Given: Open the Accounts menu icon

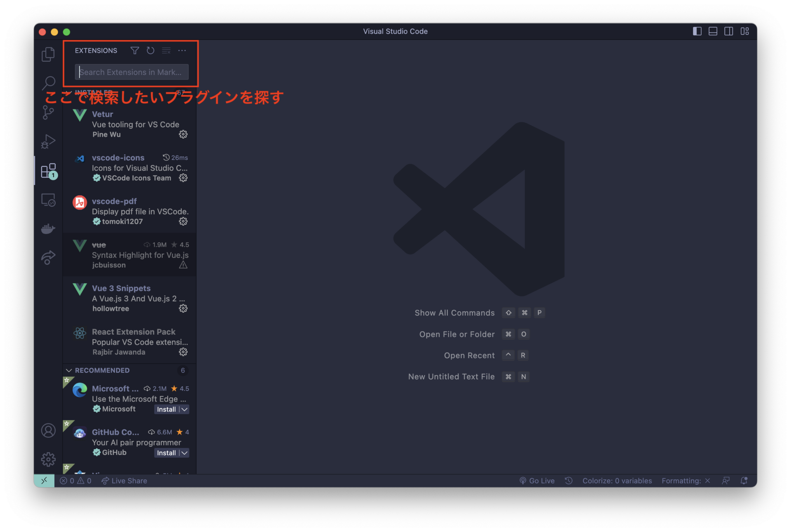Looking at the screenshot, I should pyautogui.click(x=48, y=430).
